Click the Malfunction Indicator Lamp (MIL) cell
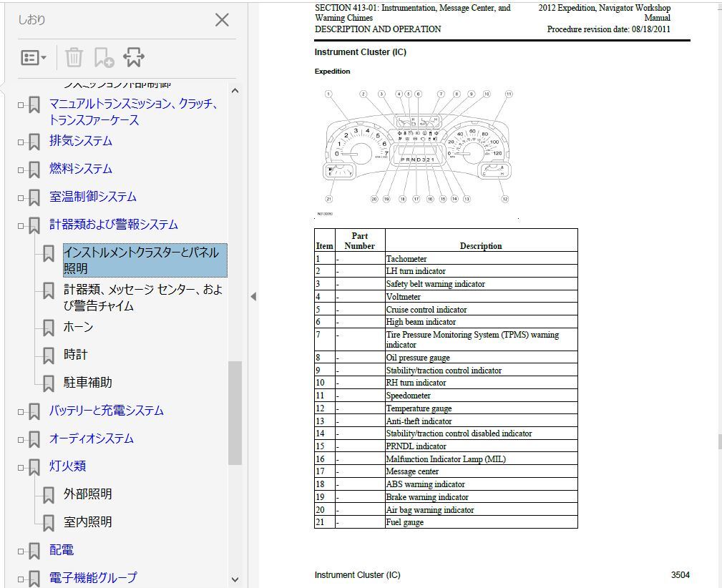Screen dimensions: 722x588 pos(481,459)
